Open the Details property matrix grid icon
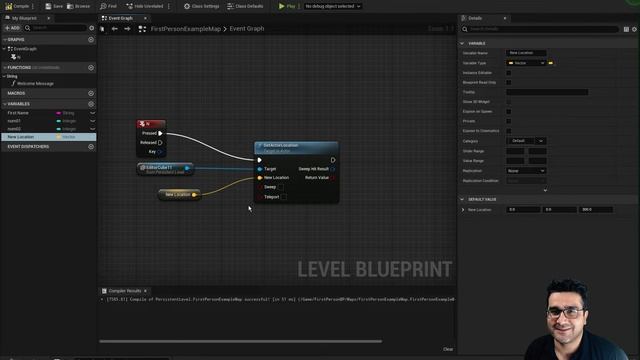The width and height of the screenshot is (640, 360). point(626,29)
